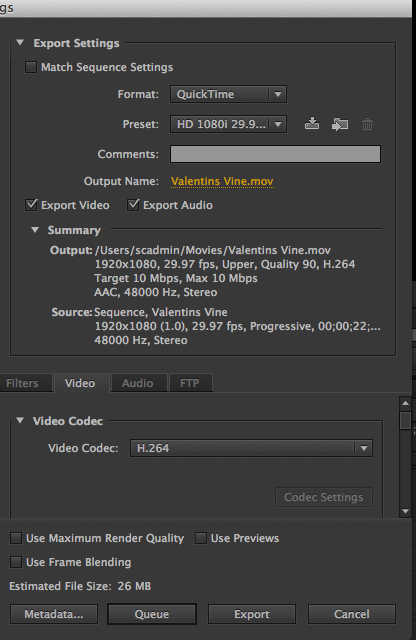The height and width of the screenshot is (640, 416).
Task: Click the scrollbar up arrow
Action: click(x=405, y=403)
